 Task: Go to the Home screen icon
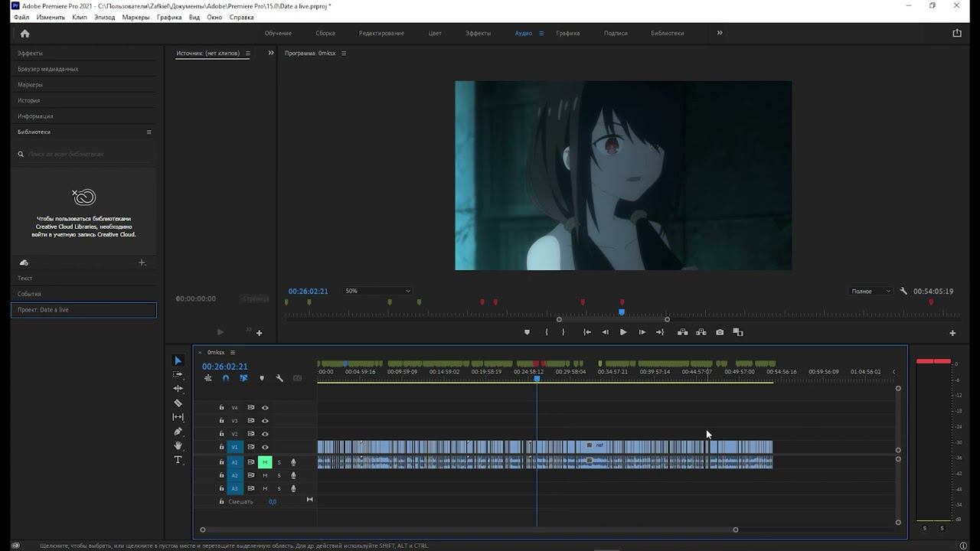coord(24,33)
